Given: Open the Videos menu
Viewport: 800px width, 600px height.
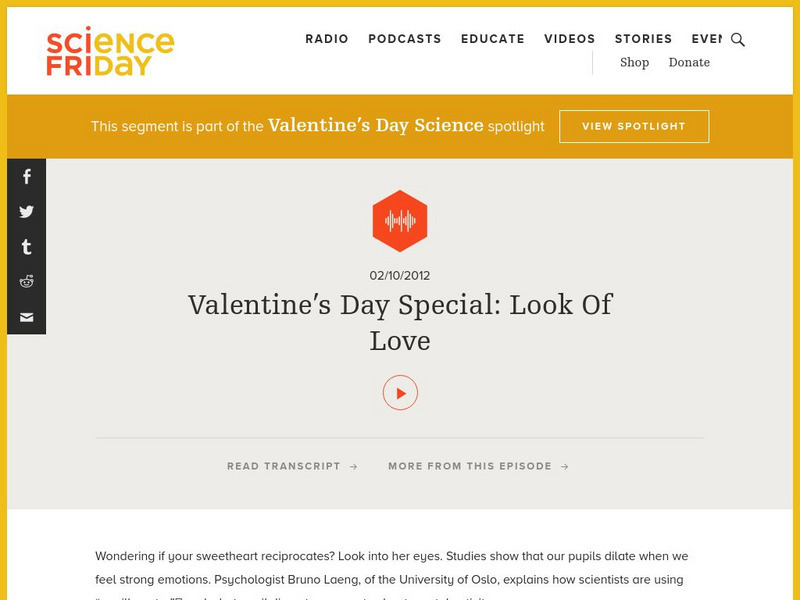Looking at the screenshot, I should click(570, 39).
